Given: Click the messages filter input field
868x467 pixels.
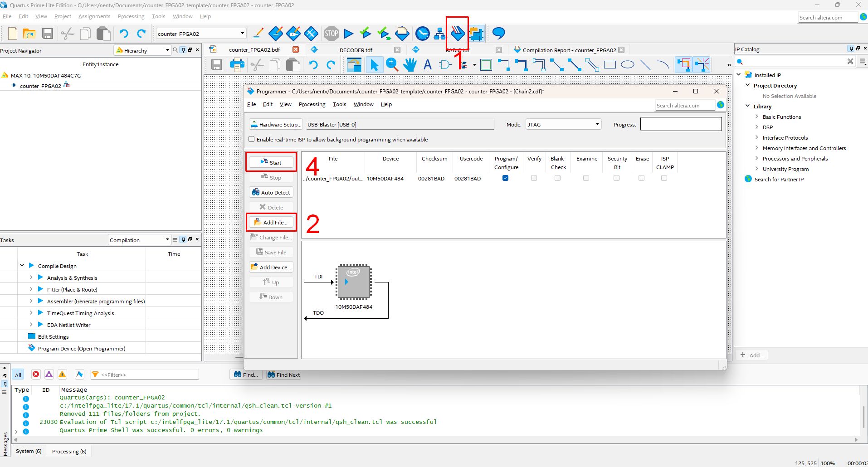Looking at the screenshot, I should pyautogui.click(x=145, y=375).
